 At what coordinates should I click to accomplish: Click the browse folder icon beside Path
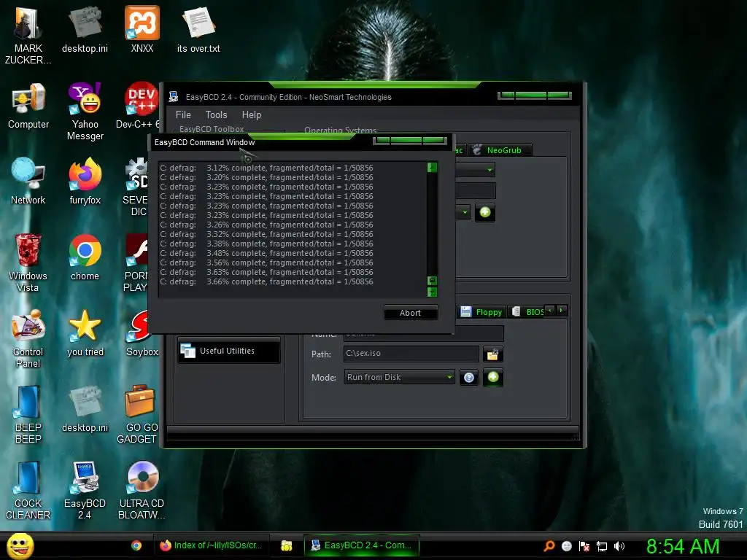point(492,354)
